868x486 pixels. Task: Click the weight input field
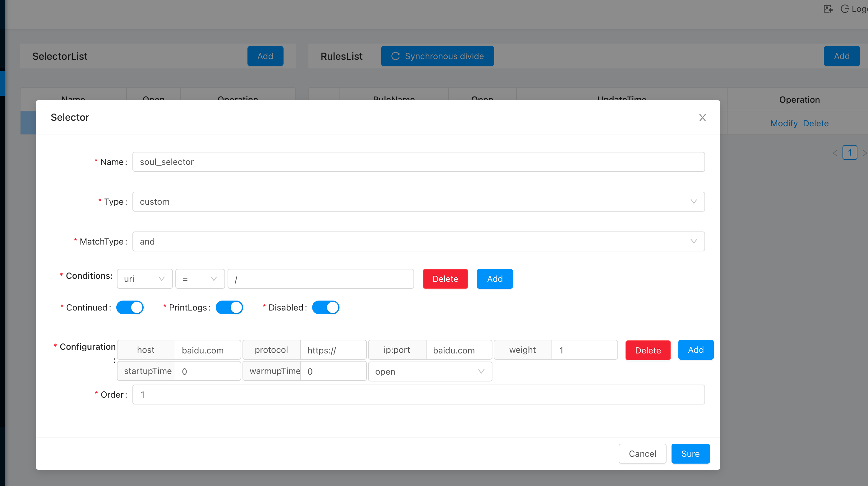(x=584, y=350)
